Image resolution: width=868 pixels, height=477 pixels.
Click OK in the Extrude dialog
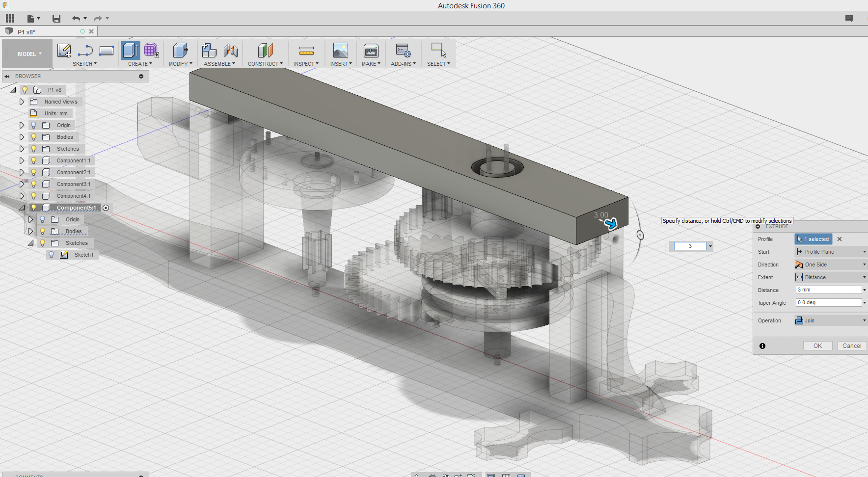pos(817,346)
